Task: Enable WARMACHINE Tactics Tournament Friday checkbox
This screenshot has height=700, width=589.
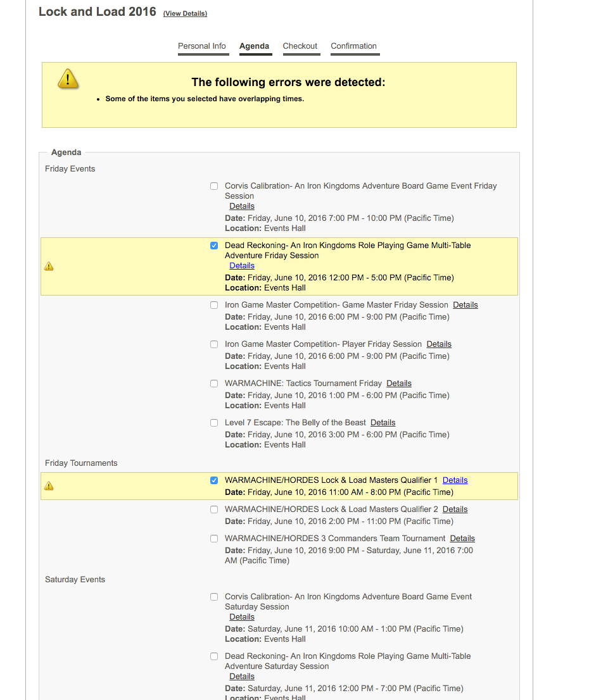Action: (x=214, y=384)
